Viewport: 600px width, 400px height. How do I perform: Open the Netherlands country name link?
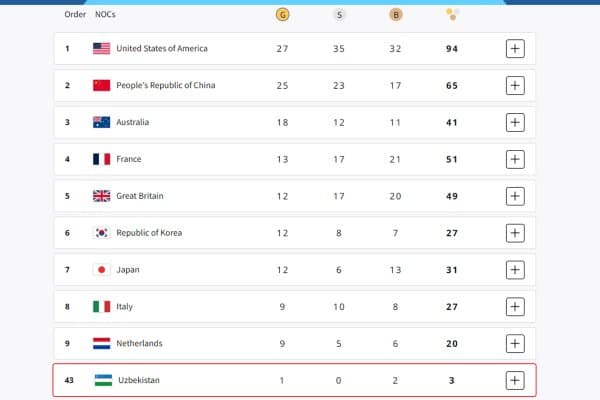[139, 343]
